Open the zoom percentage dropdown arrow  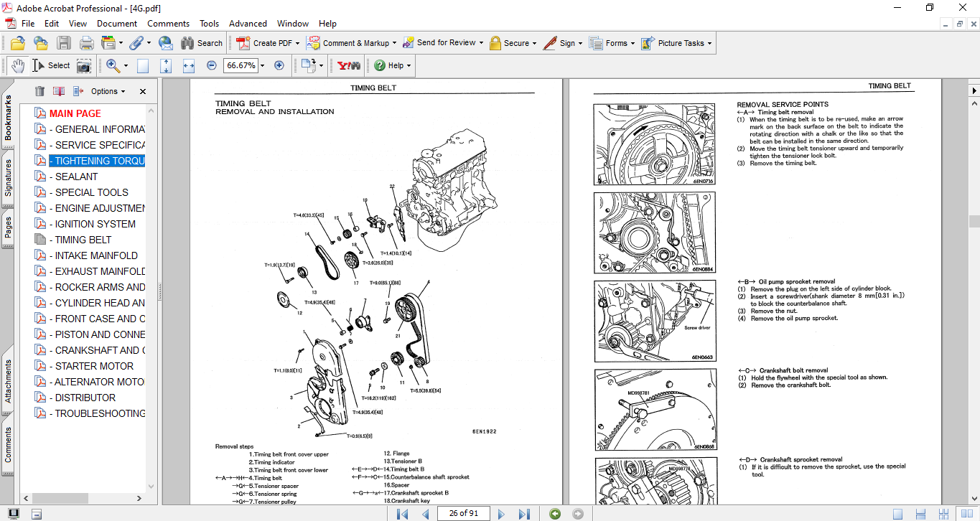262,65
